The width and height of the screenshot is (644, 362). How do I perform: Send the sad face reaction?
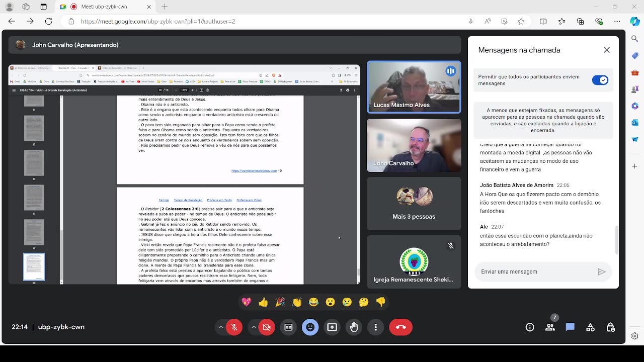pos(347,302)
